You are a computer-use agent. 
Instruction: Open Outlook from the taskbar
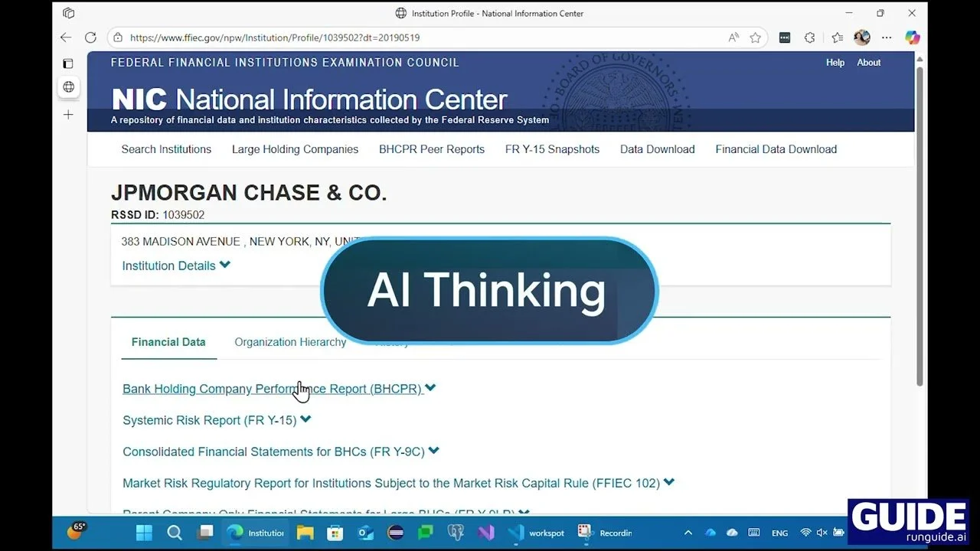[365, 533]
